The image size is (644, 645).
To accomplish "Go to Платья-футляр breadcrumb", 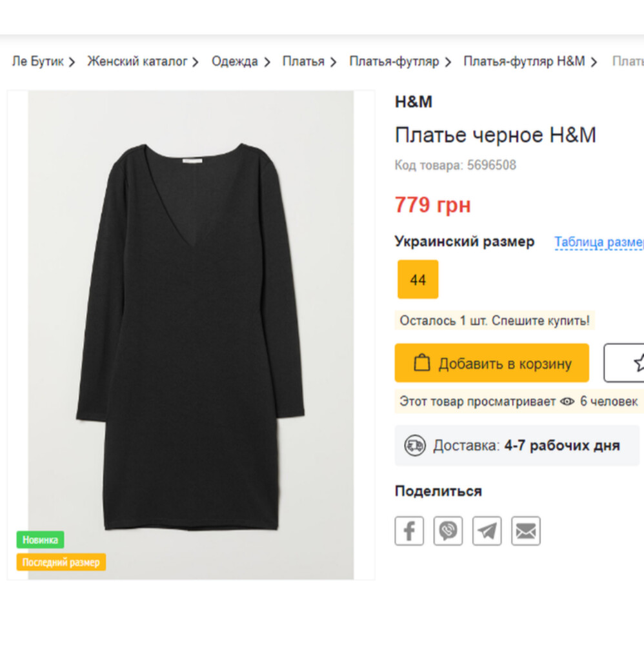I will coord(394,61).
